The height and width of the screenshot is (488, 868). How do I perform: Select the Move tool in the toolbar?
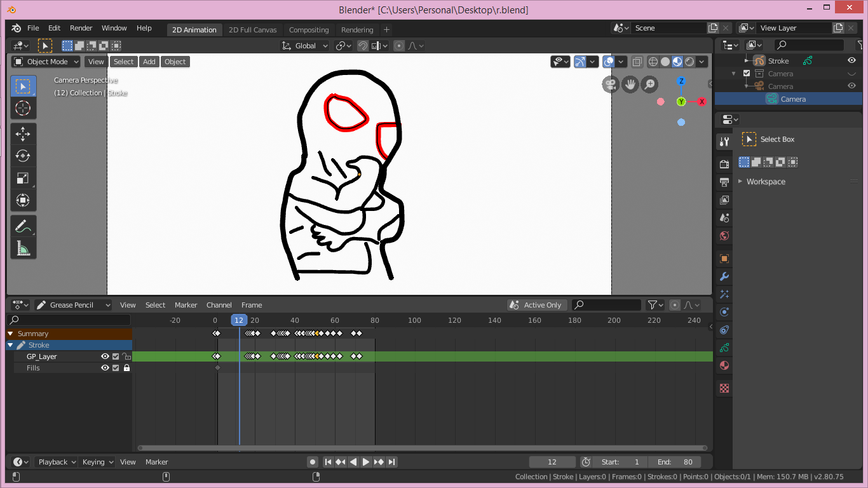(x=24, y=133)
